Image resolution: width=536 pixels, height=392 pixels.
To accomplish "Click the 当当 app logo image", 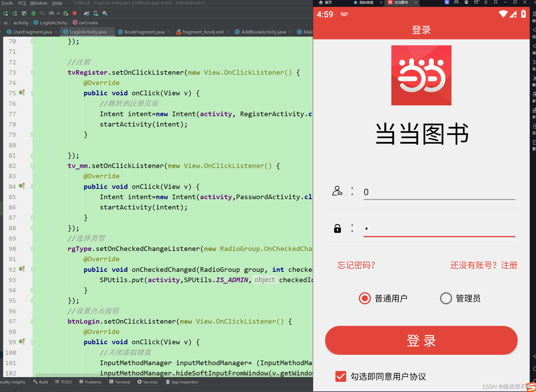I will (x=421, y=75).
